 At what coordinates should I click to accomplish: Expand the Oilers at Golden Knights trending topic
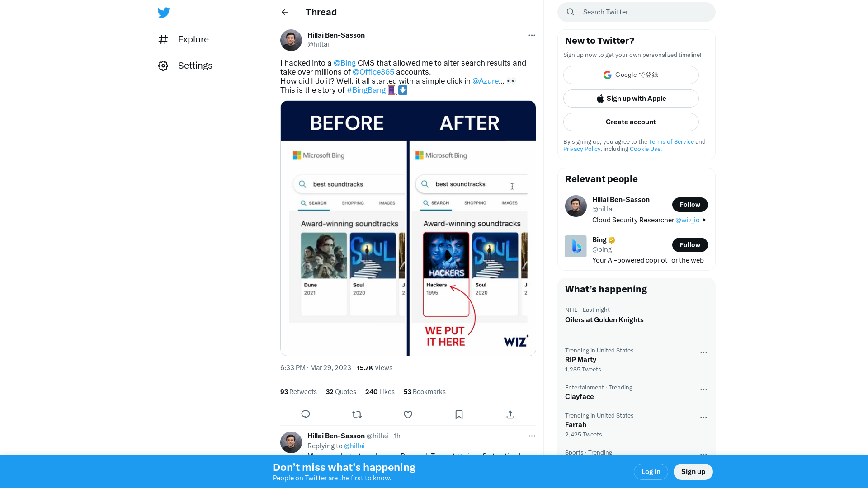pos(604,319)
